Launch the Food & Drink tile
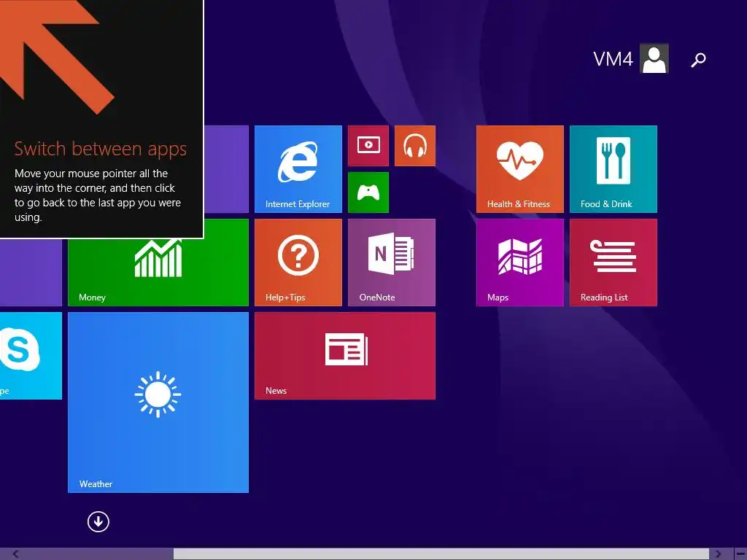 [x=613, y=169]
